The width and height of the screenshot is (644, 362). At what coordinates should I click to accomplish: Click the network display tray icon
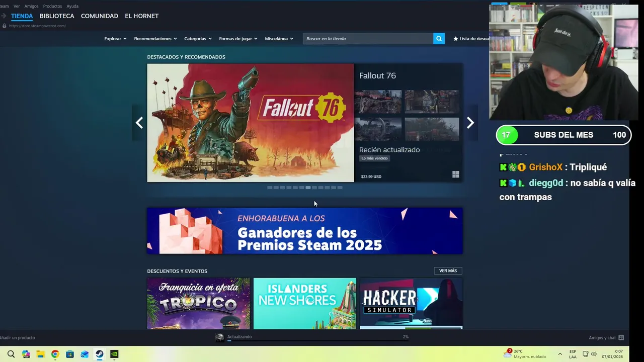click(586, 354)
